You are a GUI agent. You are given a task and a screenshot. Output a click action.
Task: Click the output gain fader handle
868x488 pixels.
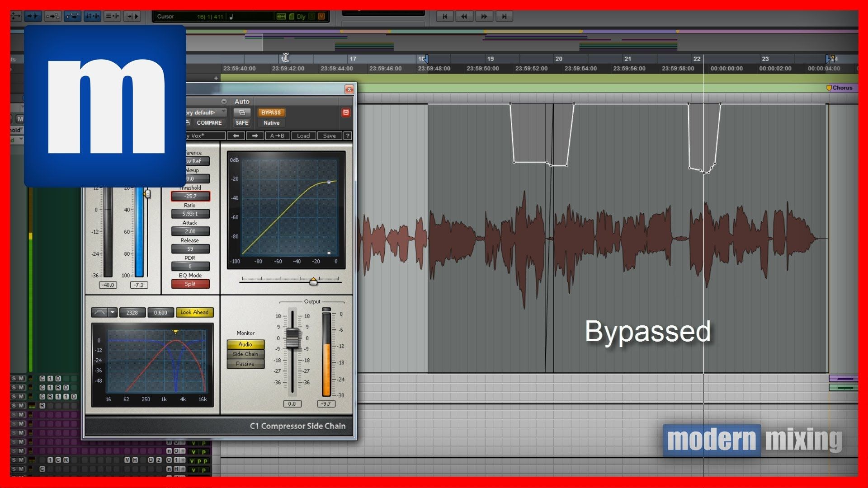point(292,338)
